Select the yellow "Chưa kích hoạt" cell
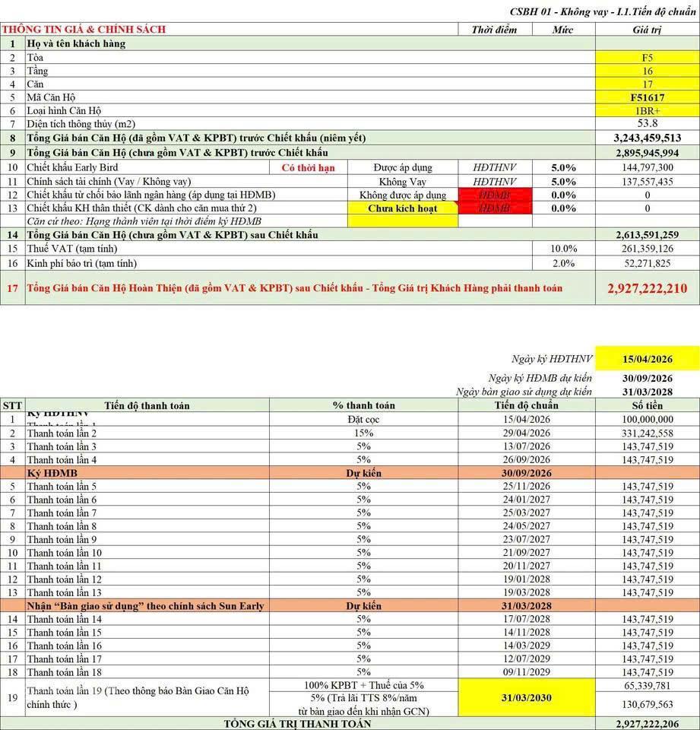The height and width of the screenshot is (730, 700). point(403,208)
